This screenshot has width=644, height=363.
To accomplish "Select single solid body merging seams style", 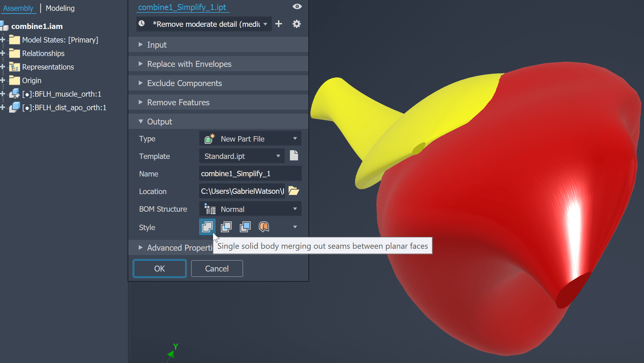I will pyautogui.click(x=207, y=227).
